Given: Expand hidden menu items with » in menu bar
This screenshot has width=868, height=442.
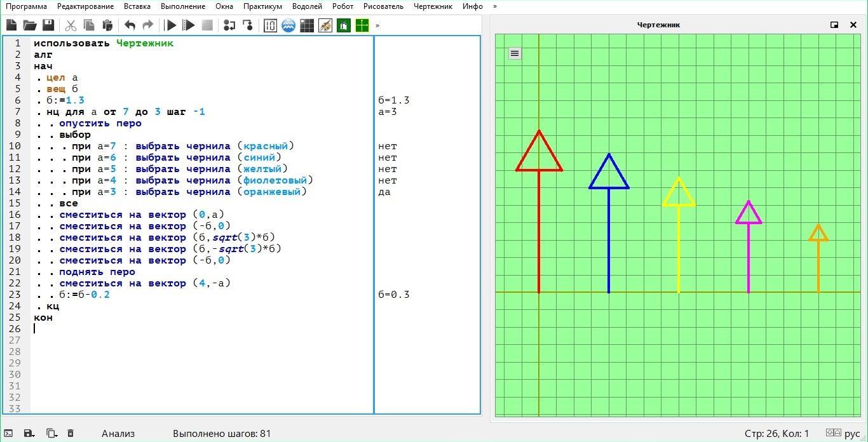Looking at the screenshot, I should coord(495,6).
